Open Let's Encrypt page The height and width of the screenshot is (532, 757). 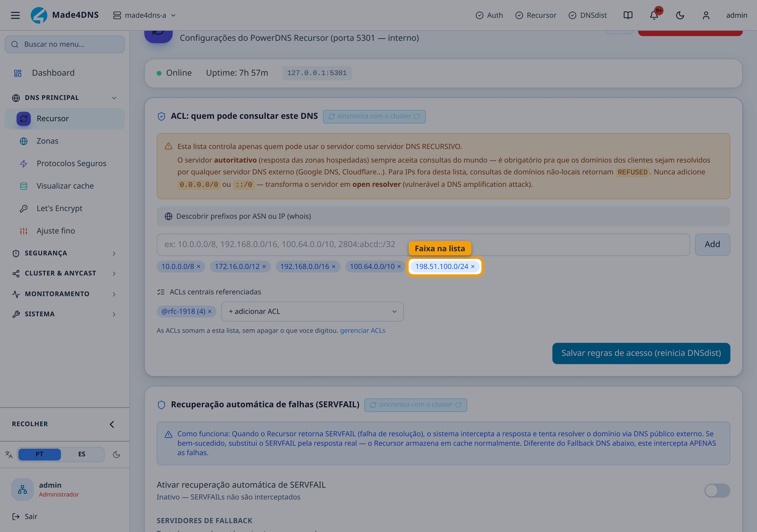[x=65, y=208]
